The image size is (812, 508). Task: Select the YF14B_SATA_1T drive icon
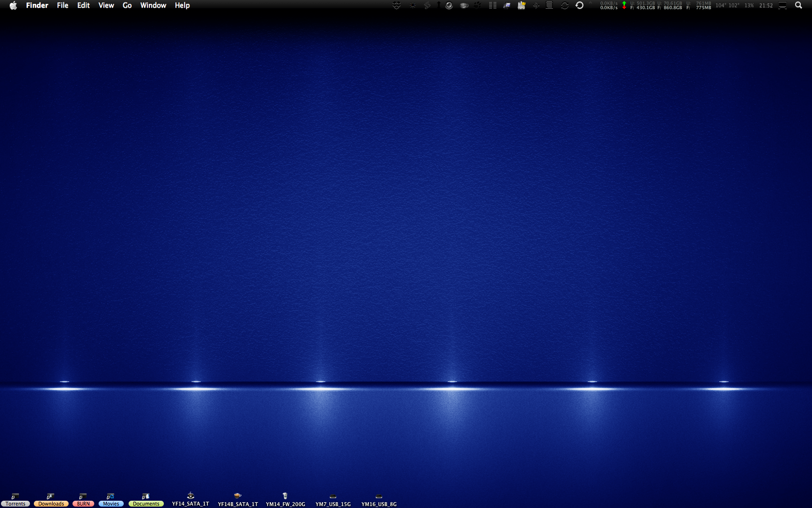tap(238, 500)
